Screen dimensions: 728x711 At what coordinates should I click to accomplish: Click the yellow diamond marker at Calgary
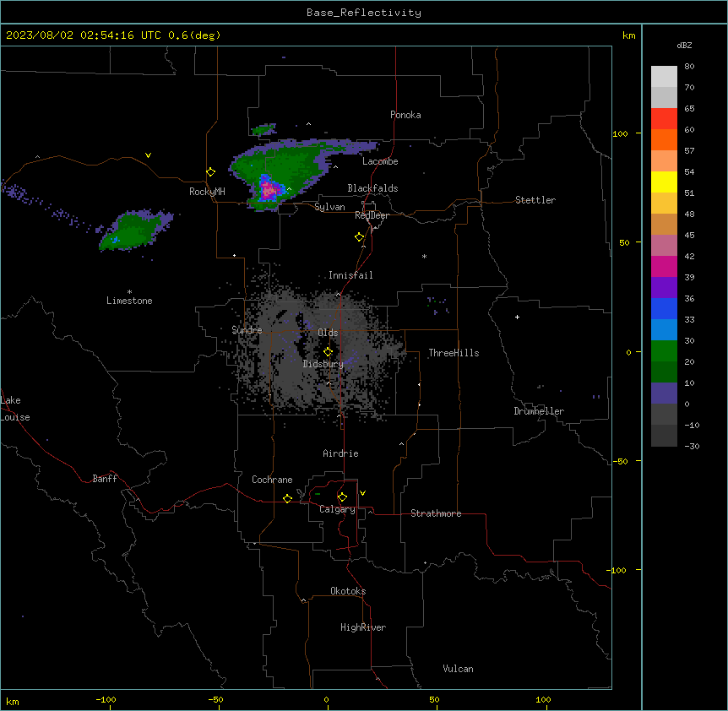pos(342,497)
